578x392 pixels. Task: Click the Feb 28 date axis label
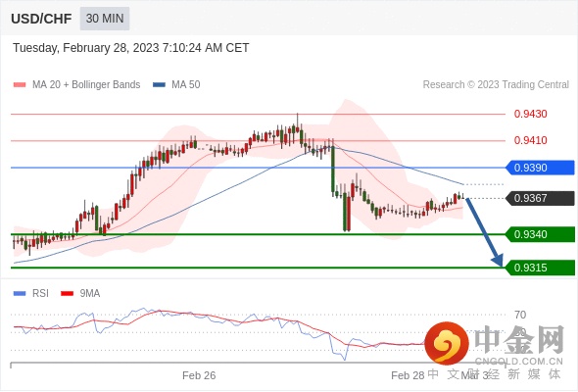coord(408,375)
